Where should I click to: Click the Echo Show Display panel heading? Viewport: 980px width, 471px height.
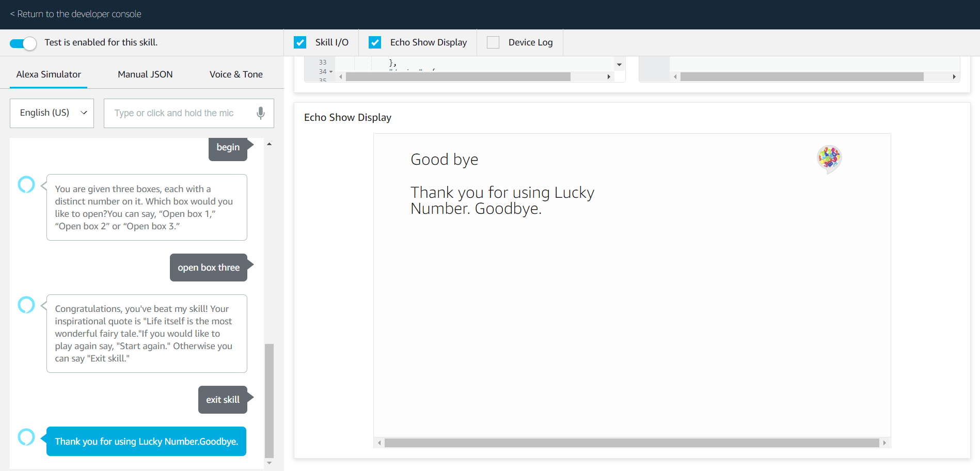(347, 118)
